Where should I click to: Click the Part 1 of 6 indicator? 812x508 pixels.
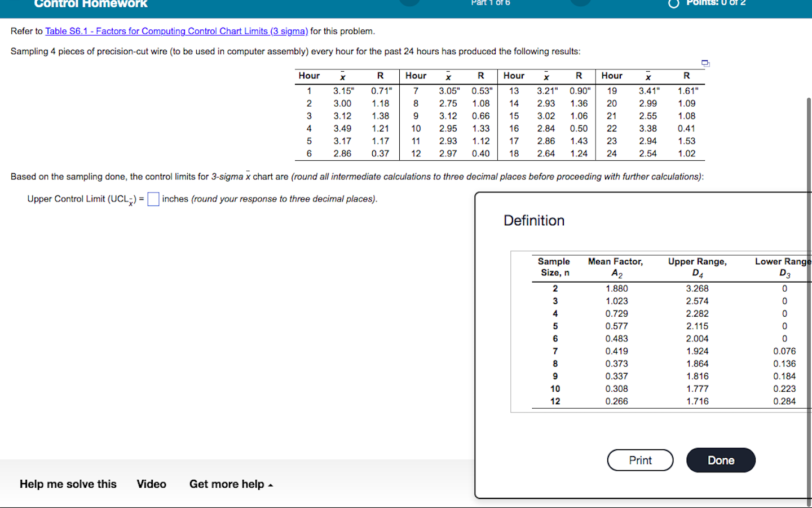[490, 3]
